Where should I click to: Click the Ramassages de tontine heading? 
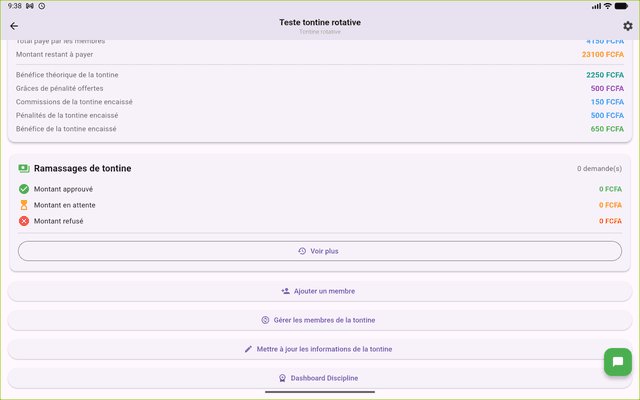tap(82, 169)
